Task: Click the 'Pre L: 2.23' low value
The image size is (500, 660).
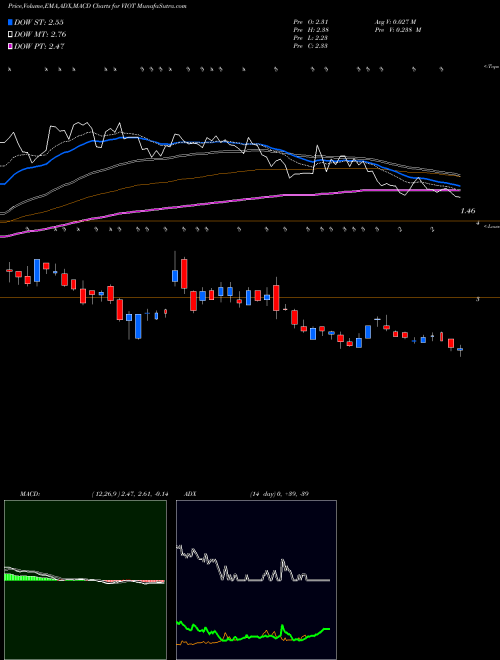Action: pyautogui.click(x=311, y=38)
